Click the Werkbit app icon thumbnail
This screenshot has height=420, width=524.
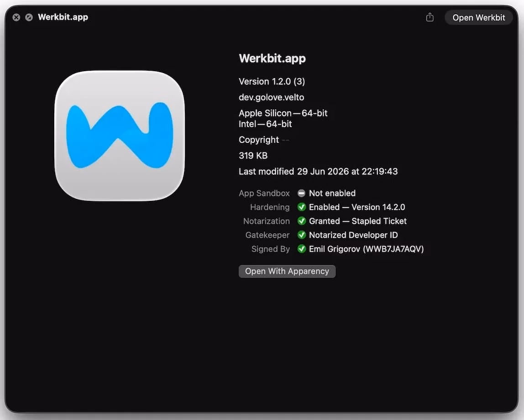tap(119, 136)
